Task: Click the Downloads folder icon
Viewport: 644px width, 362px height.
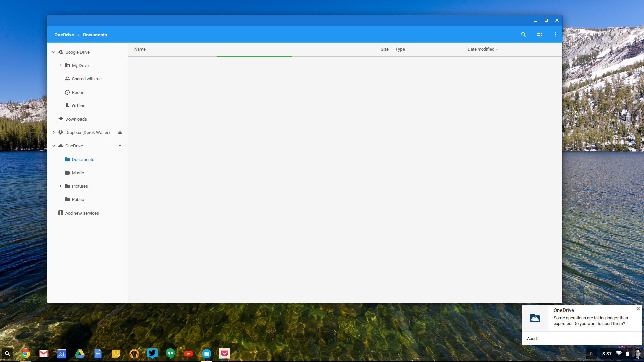Action: pyautogui.click(x=61, y=119)
